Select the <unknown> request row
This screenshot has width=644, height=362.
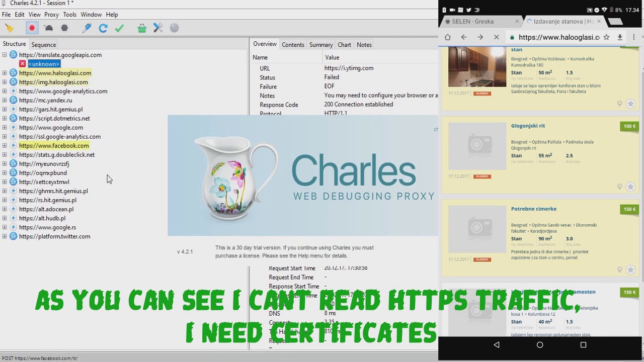point(44,64)
